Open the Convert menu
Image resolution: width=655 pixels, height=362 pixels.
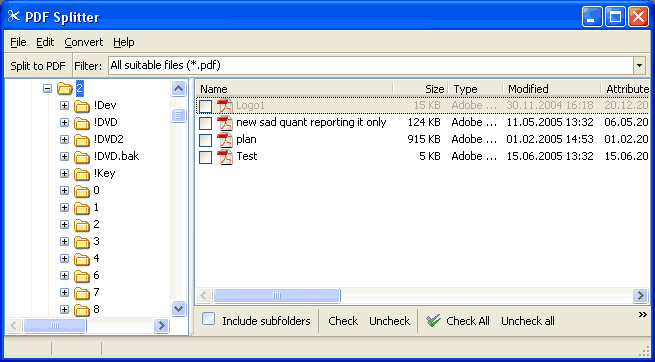[84, 42]
